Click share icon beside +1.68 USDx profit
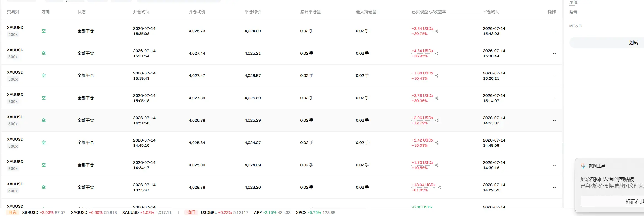Image resolution: width=644 pixels, height=216 pixels. tap(437, 76)
